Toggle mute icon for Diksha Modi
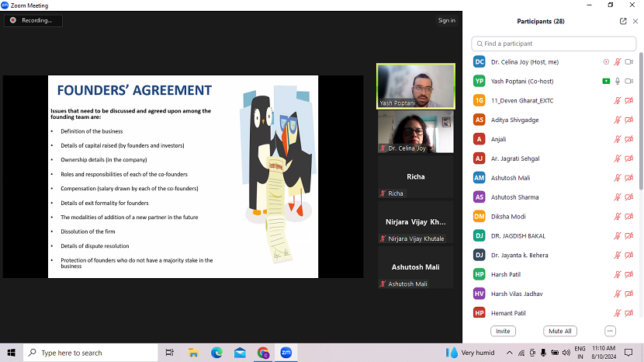Image resolution: width=644 pixels, height=362 pixels. pos(618,217)
